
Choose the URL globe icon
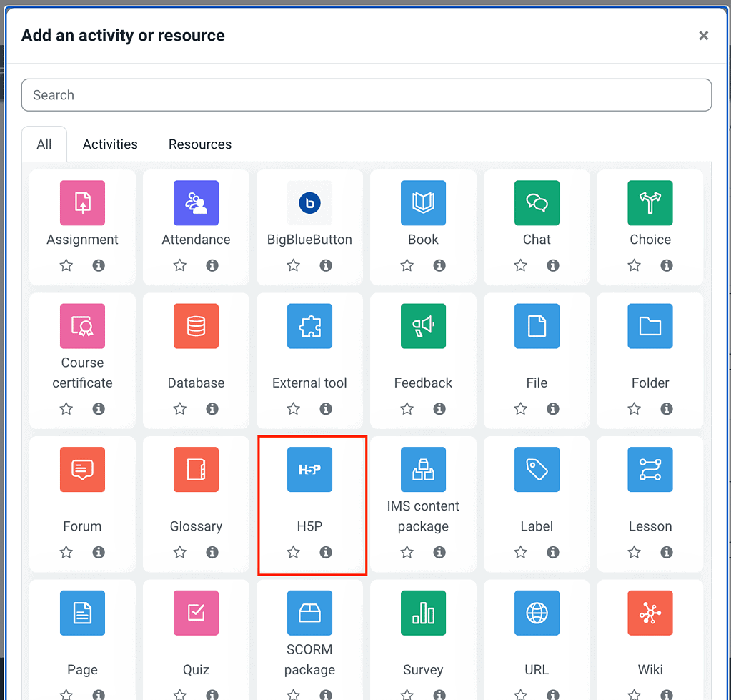537,613
